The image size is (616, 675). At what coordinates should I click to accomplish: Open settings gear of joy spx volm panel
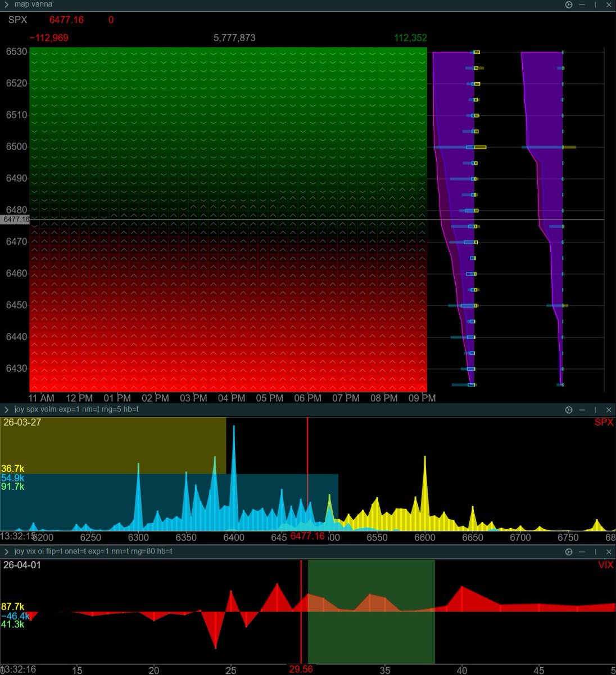click(569, 410)
